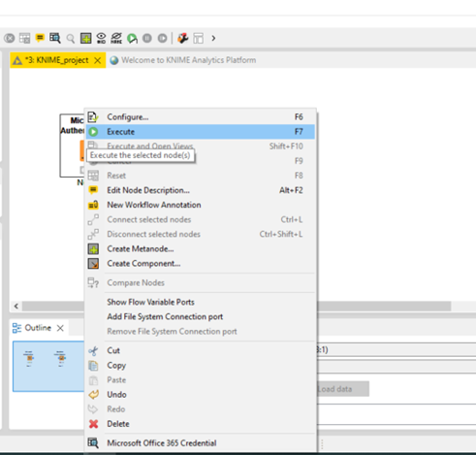Screen dimensions: 476x455
Task: Click Redo in context menu
Action: tap(201, 409)
